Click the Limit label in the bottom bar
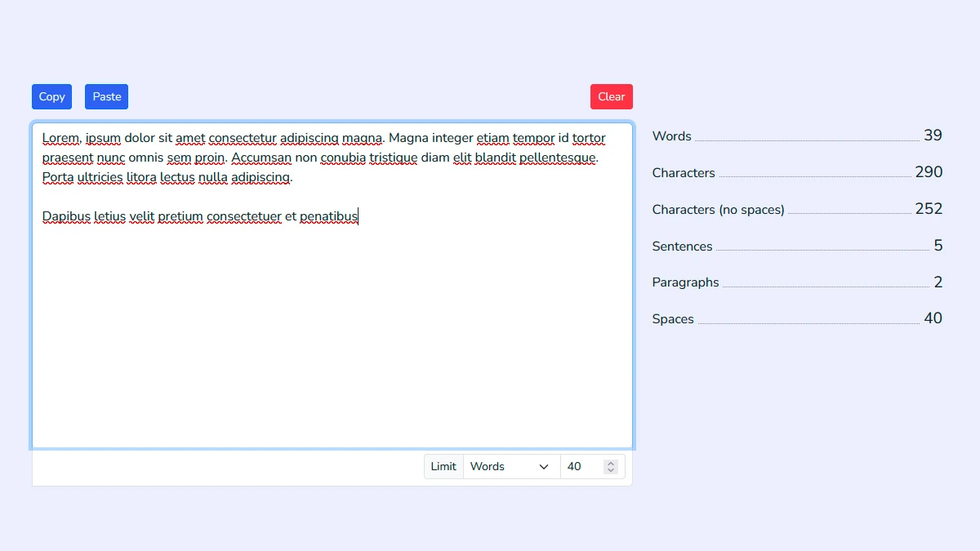 tap(443, 466)
